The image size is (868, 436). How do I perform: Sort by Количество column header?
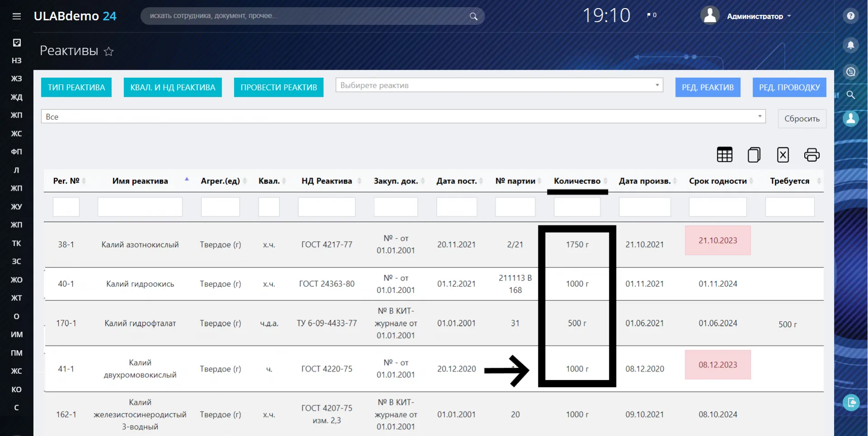(x=577, y=181)
